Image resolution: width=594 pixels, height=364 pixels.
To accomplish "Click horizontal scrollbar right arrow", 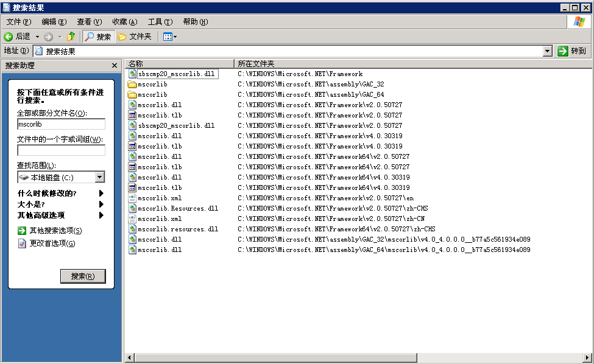I will (587, 357).
